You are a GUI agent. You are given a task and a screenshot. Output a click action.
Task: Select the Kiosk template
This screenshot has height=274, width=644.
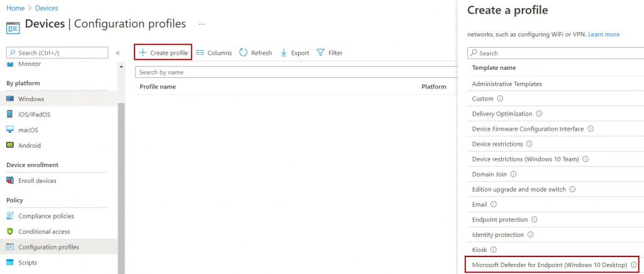(x=479, y=249)
